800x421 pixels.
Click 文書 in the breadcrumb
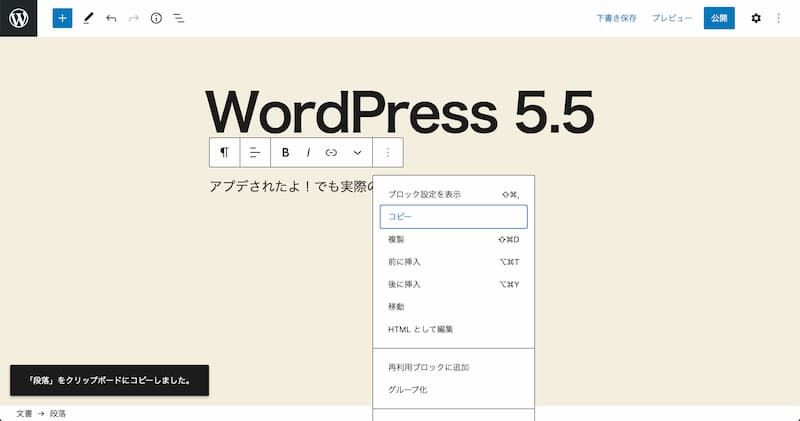click(x=23, y=413)
